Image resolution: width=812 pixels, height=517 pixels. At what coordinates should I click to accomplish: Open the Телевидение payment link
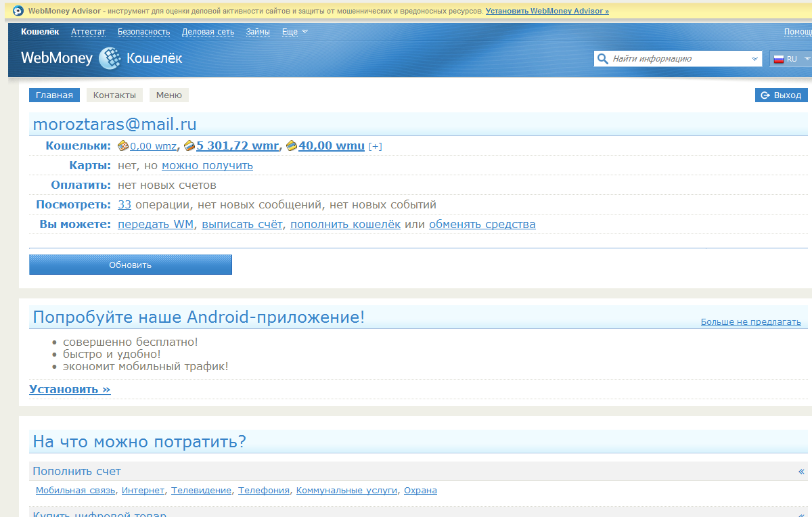[x=201, y=491]
